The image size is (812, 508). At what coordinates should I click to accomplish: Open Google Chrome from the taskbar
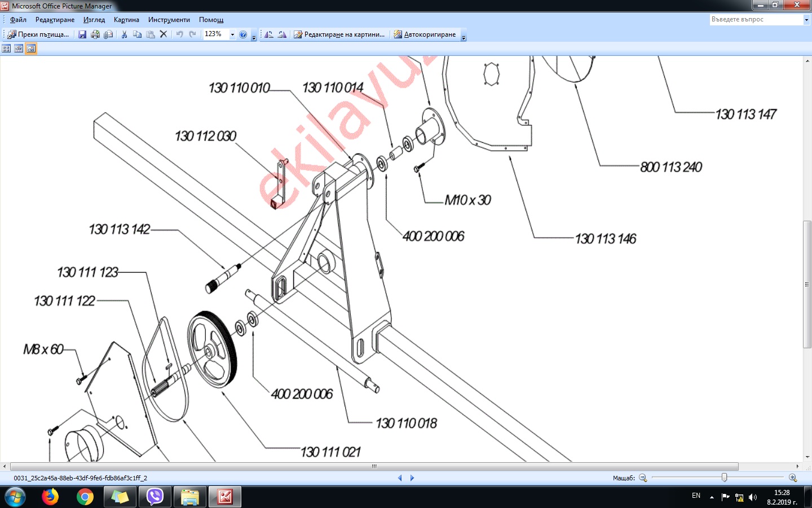click(x=85, y=497)
